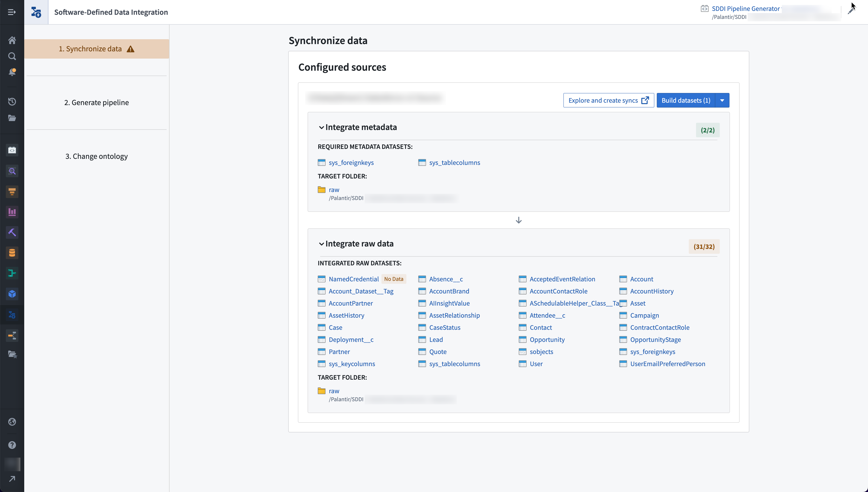Open Campaign dataset
The image size is (868, 492).
644,315
